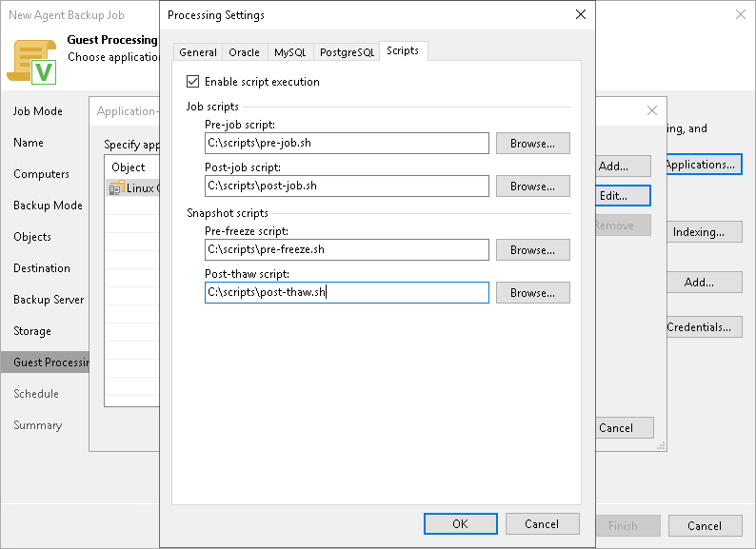Go to Destination wizard step
This screenshot has height=549, width=756.
click(x=42, y=268)
